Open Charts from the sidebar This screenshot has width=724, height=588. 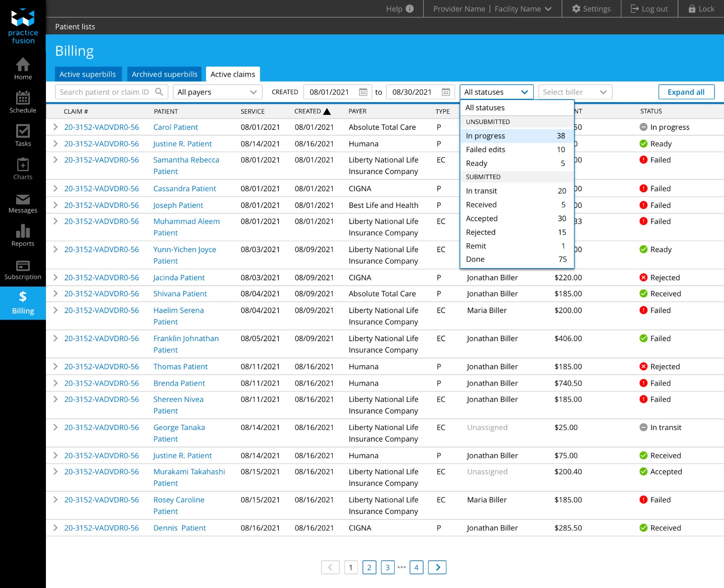23,169
